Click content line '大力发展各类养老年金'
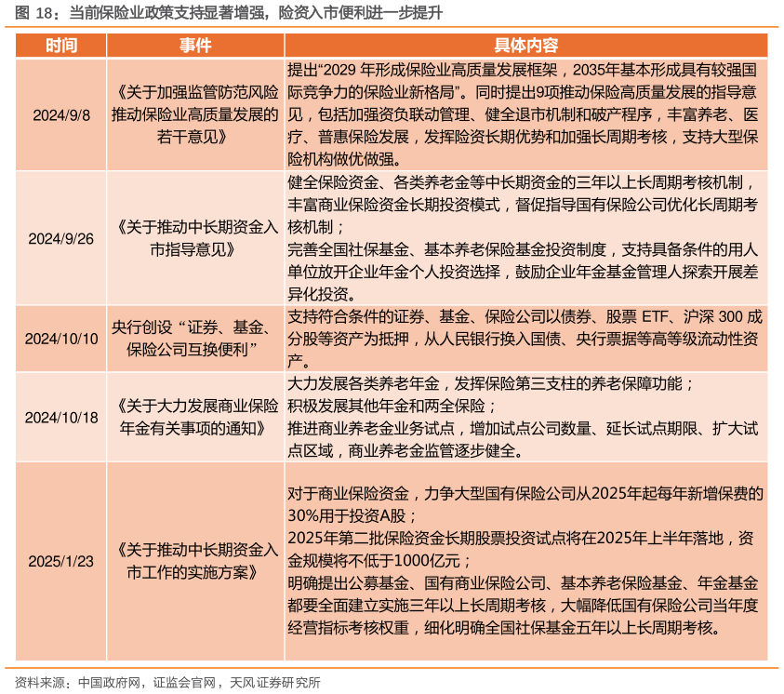 coord(491,383)
